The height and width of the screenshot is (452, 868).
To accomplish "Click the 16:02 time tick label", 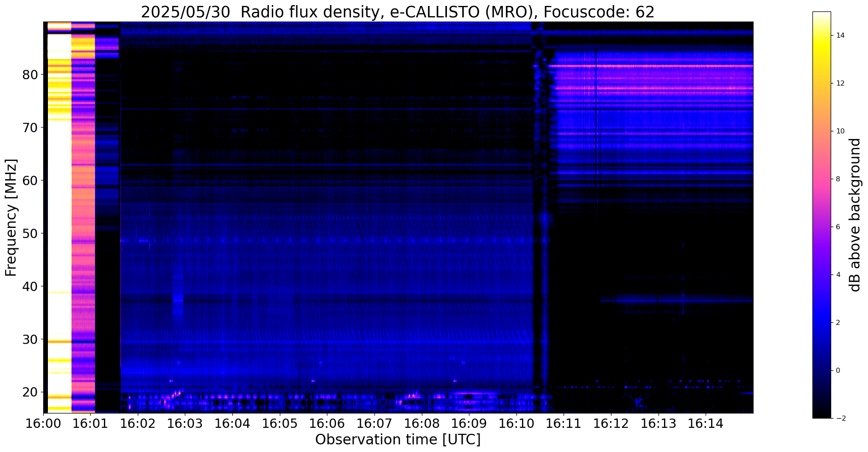I will pyautogui.click(x=138, y=424).
